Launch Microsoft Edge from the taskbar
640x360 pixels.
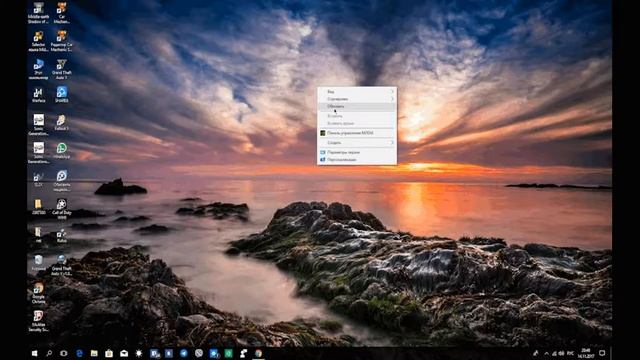(x=79, y=353)
